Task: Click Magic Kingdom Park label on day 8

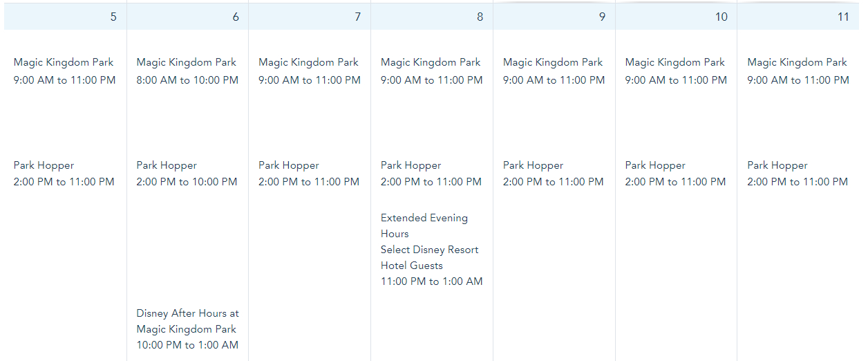Action: 431,62
